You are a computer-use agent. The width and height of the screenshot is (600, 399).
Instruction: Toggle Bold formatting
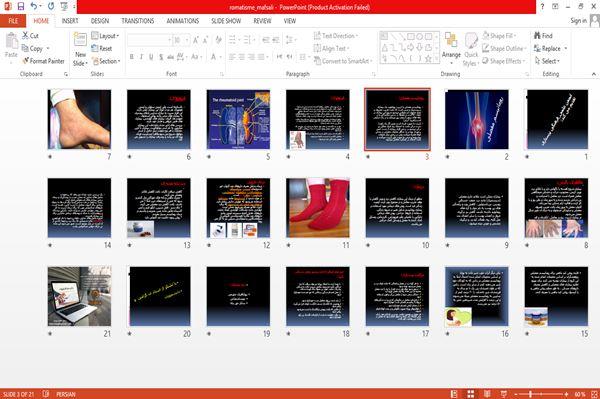pyautogui.click(x=132, y=57)
